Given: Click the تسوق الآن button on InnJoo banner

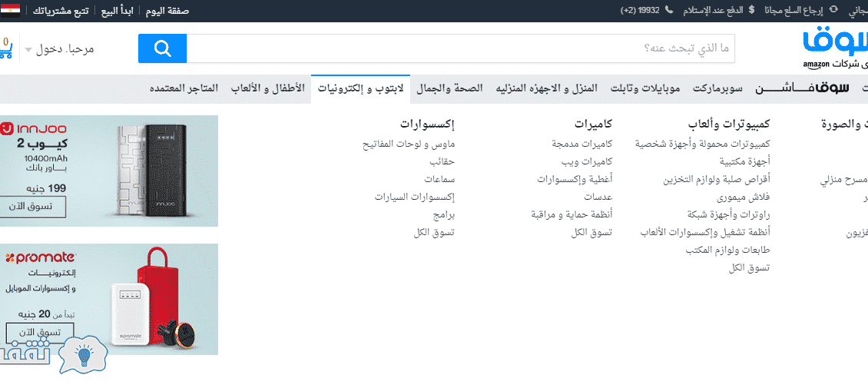Looking at the screenshot, I should click(33, 207).
